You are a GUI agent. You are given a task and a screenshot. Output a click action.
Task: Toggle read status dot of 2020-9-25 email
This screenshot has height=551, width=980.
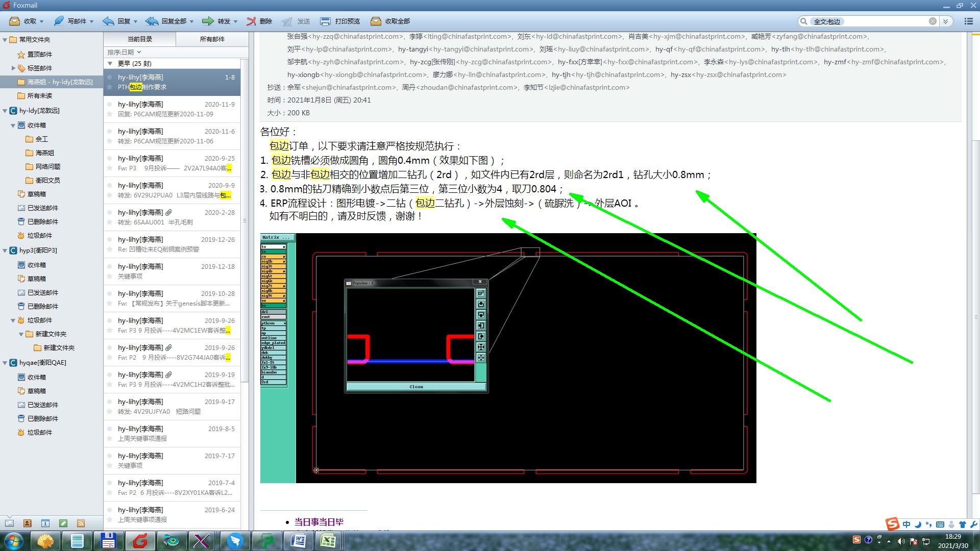pos(109,158)
